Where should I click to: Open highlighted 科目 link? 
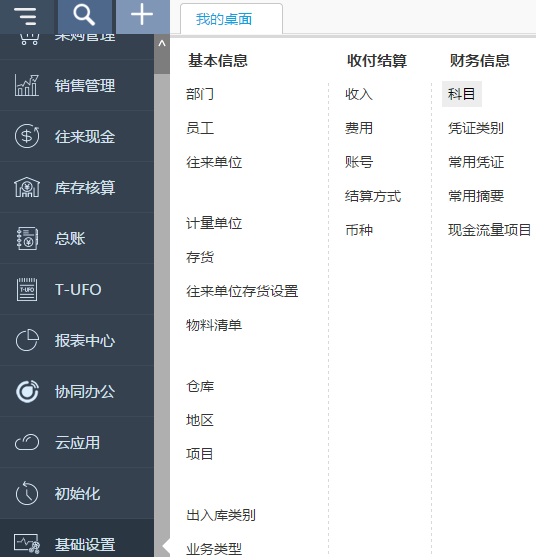(462, 94)
